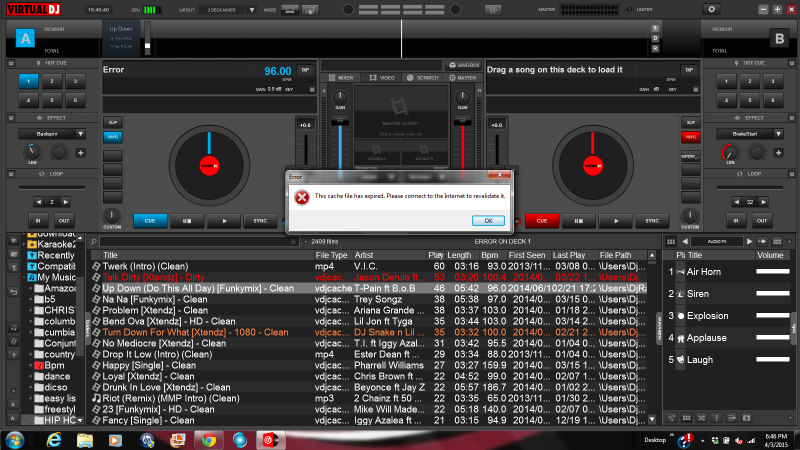Click error X icon in Error dialog

tap(302, 197)
